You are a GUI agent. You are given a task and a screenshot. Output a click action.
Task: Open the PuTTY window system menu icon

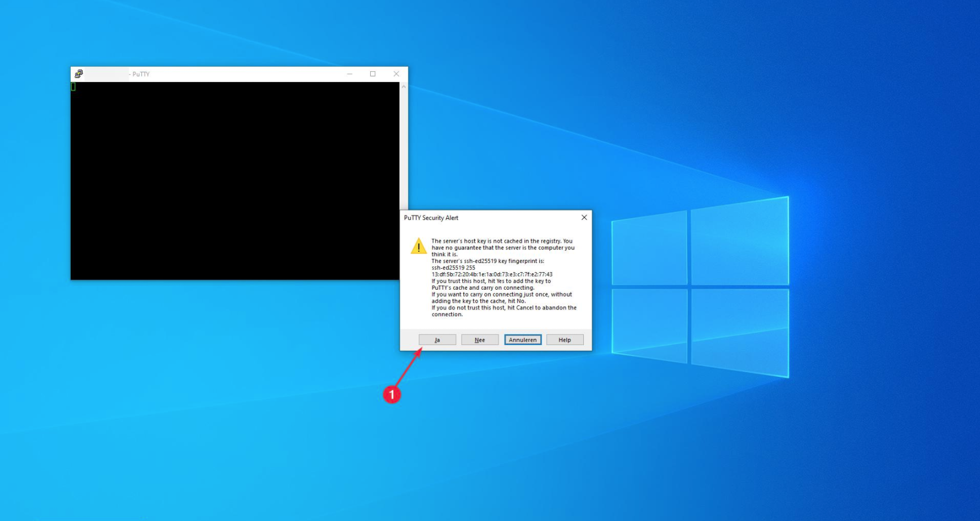[79, 74]
